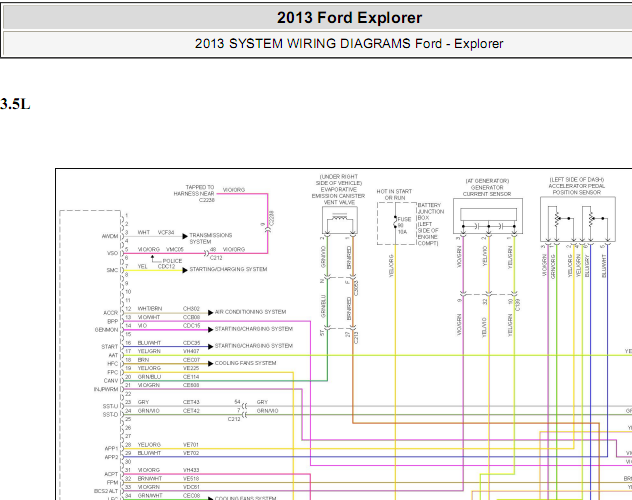The image size is (632, 500).
Task: Click the "ACPT" pin label
Action: 111,475
